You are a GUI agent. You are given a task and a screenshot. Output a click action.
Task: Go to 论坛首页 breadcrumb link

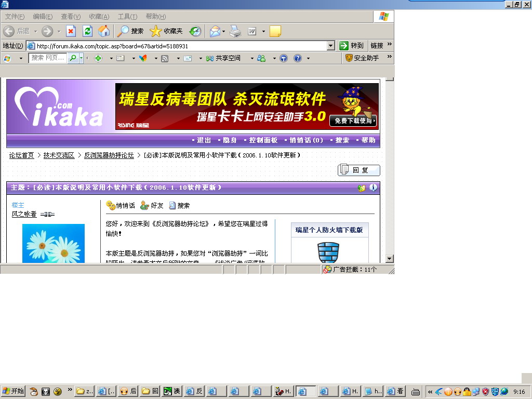click(22, 155)
